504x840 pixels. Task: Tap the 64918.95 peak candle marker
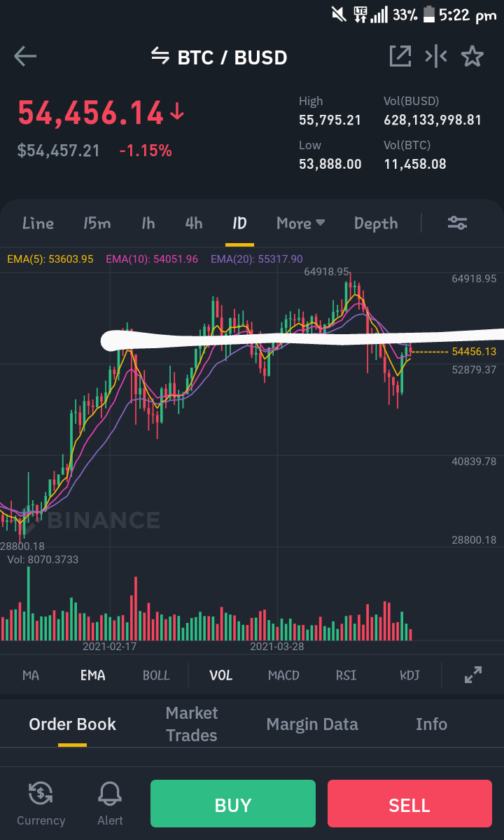(326, 272)
